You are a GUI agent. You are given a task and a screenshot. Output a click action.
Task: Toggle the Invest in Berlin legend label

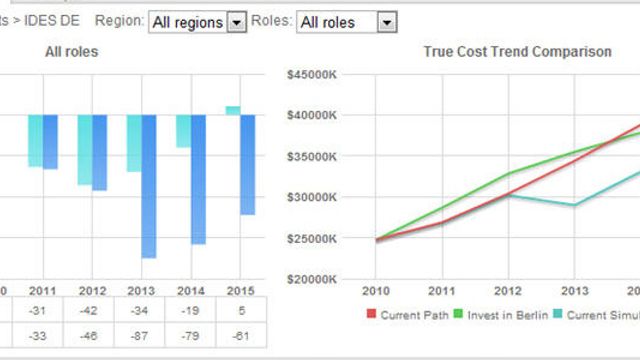tap(507, 315)
